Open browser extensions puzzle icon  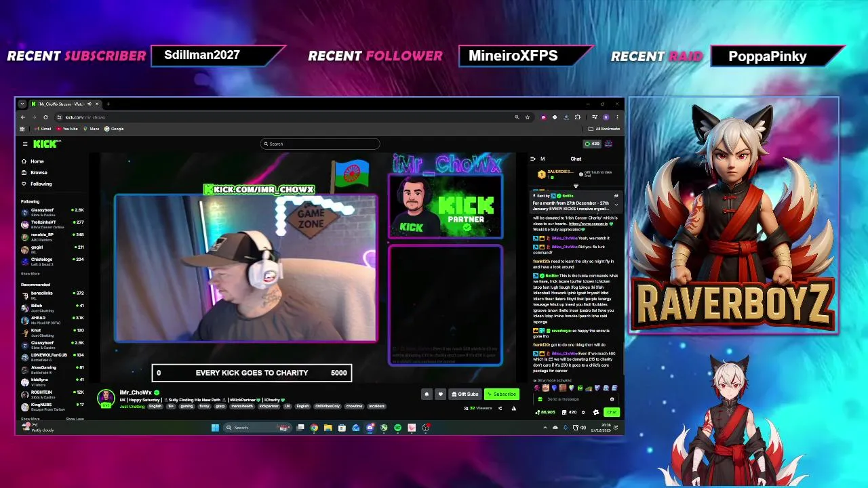click(578, 117)
